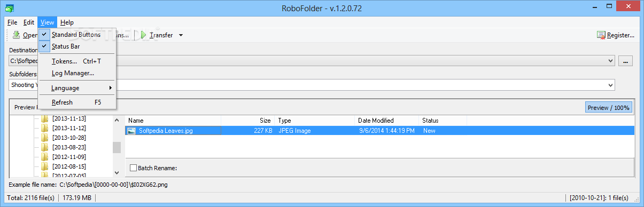Click the folder tree scrollbar thumb
The image size is (644, 207).
coord(117,148)
